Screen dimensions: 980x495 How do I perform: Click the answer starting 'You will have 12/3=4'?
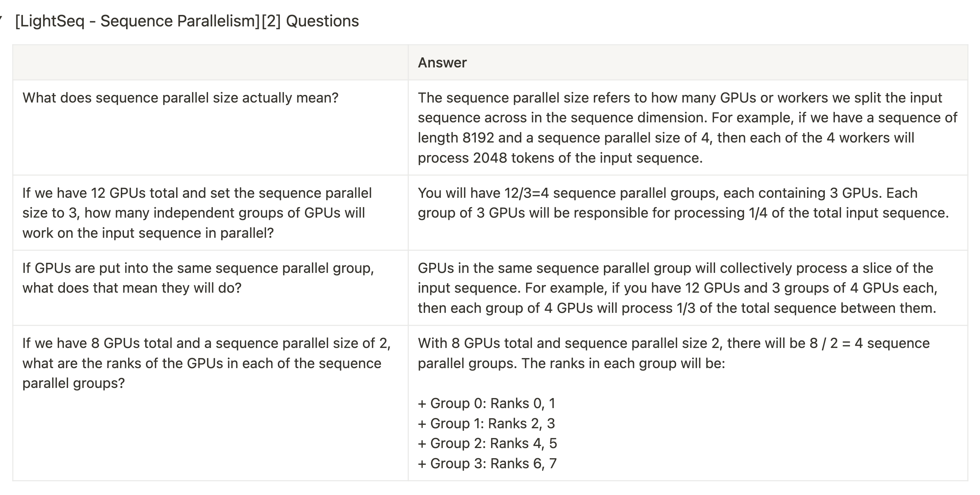click(688, 212)
